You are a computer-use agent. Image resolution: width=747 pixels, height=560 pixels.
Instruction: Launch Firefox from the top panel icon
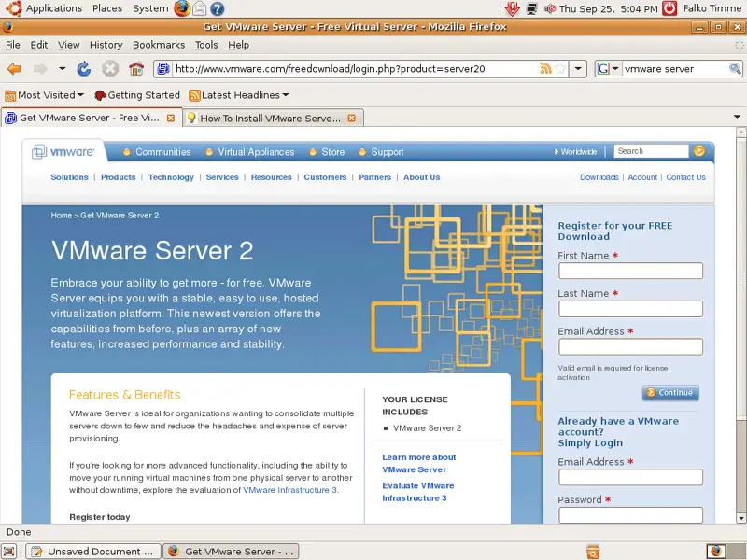pos(182,8)
